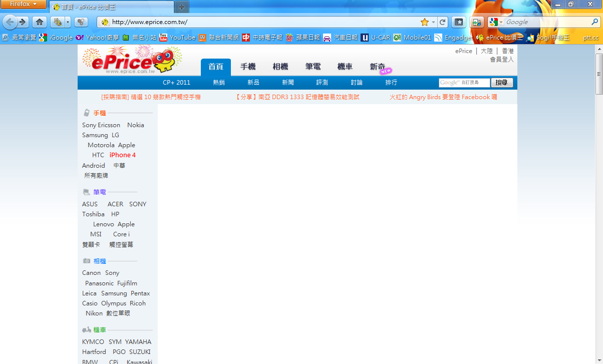The height and width of the screenshot is (364, 603).
Task: Open CP+ 2011 in the submenu
Action: tap(177, 83)
